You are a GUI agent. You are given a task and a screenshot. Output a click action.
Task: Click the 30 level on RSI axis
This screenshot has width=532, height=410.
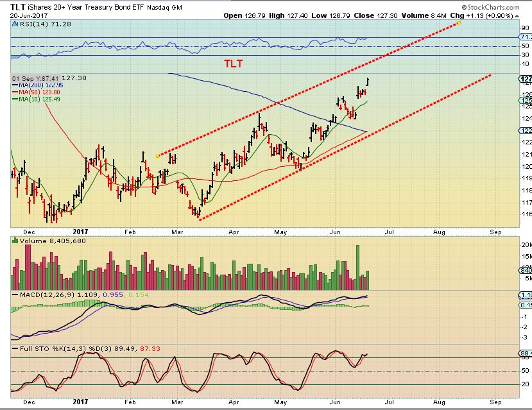(x=525, y=55)
